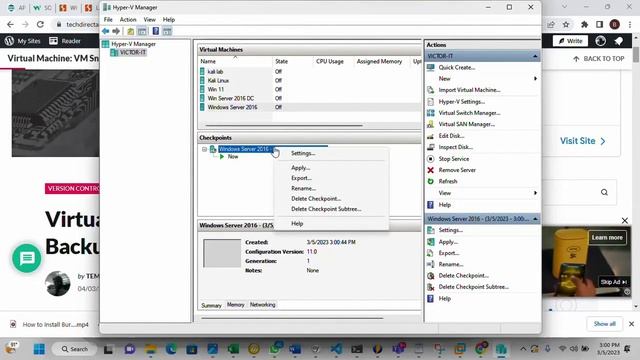
Task: Open Help menu in Hyper-V Manager
Action: [169, 20]
